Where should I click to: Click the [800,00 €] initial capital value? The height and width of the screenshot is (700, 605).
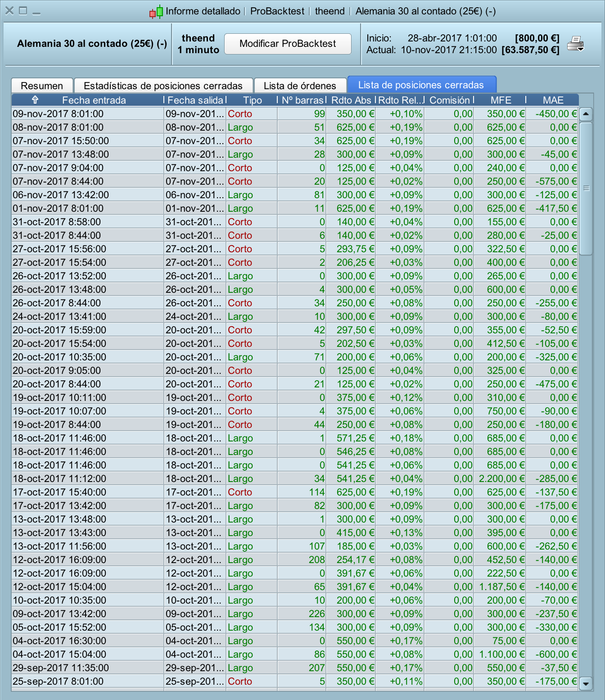(x=537, y=38)
